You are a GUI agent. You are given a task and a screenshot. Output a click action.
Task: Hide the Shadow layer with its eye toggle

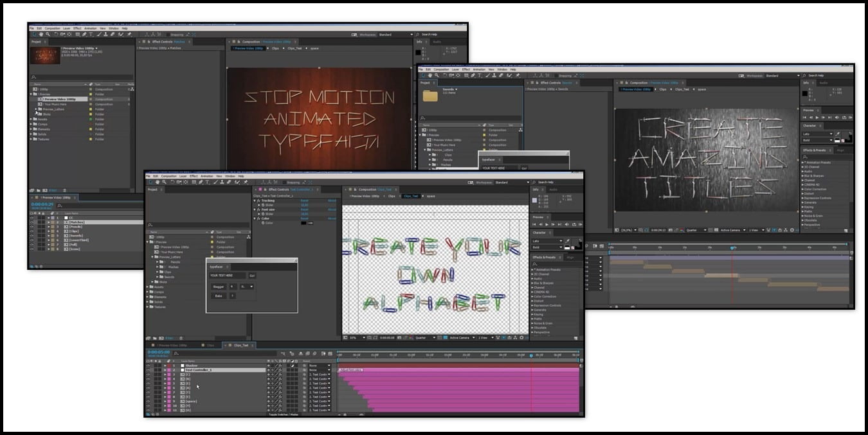pos(147,366)
